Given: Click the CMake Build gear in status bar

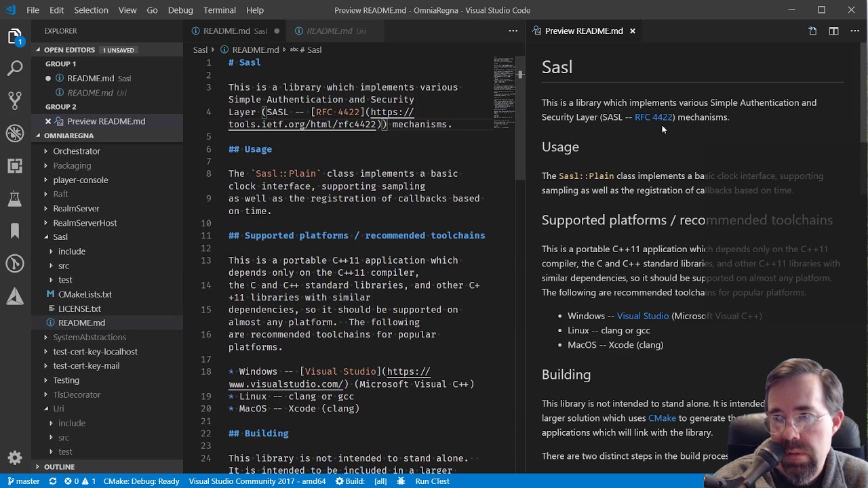Looking at the screenshot, I should [351, 481].
